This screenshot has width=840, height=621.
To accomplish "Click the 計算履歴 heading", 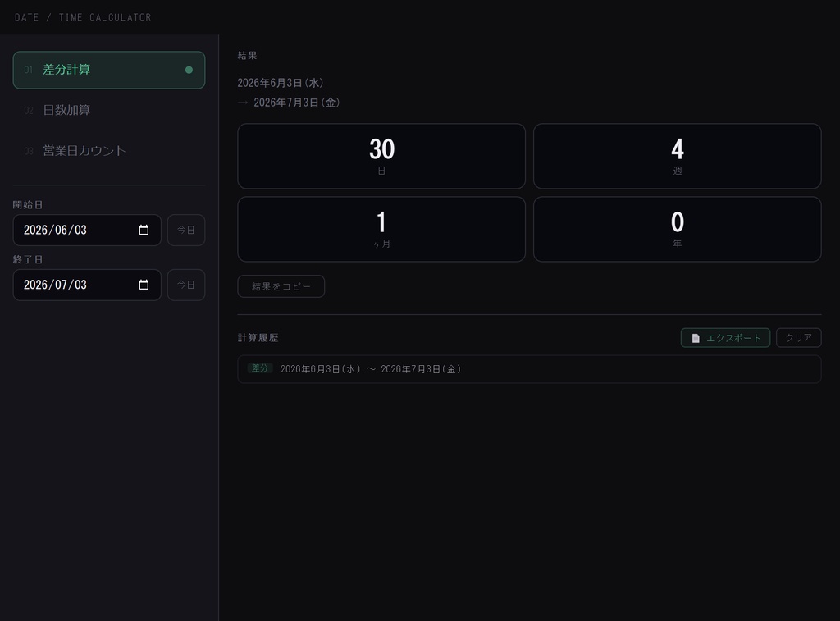I will tap(258, 337).
